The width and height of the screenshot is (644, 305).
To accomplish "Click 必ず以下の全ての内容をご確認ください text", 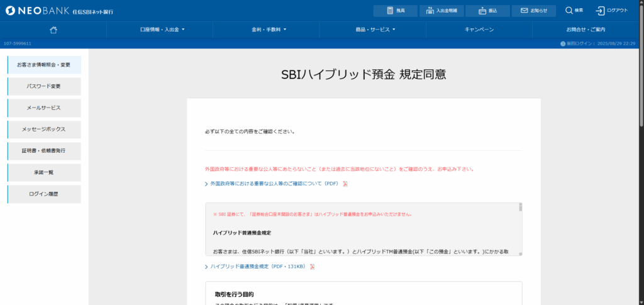I will [x=250, y=132].
